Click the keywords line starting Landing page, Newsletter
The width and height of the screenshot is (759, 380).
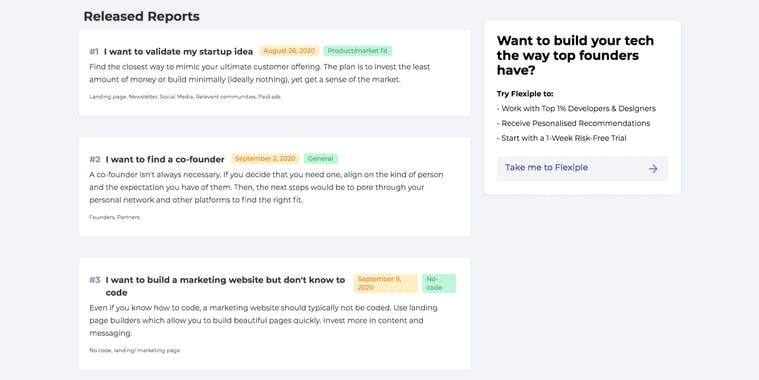pyautogui.click(x=185, y=97)
